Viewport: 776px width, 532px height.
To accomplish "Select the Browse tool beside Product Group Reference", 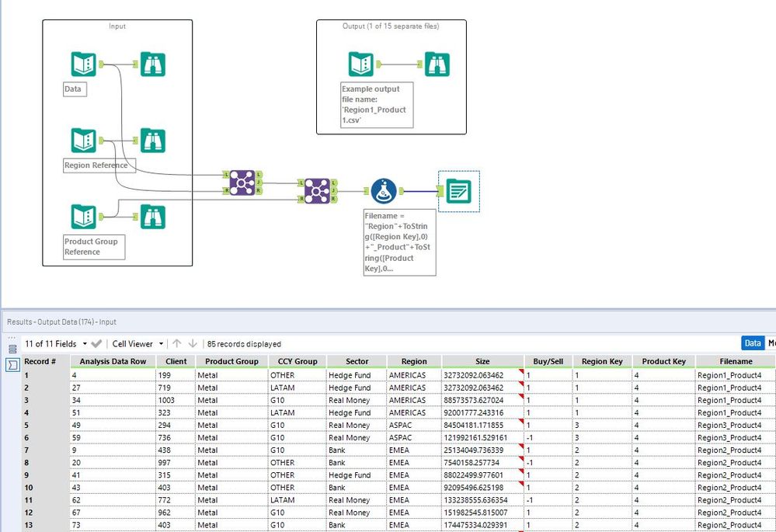I will (x=152, y=216).
